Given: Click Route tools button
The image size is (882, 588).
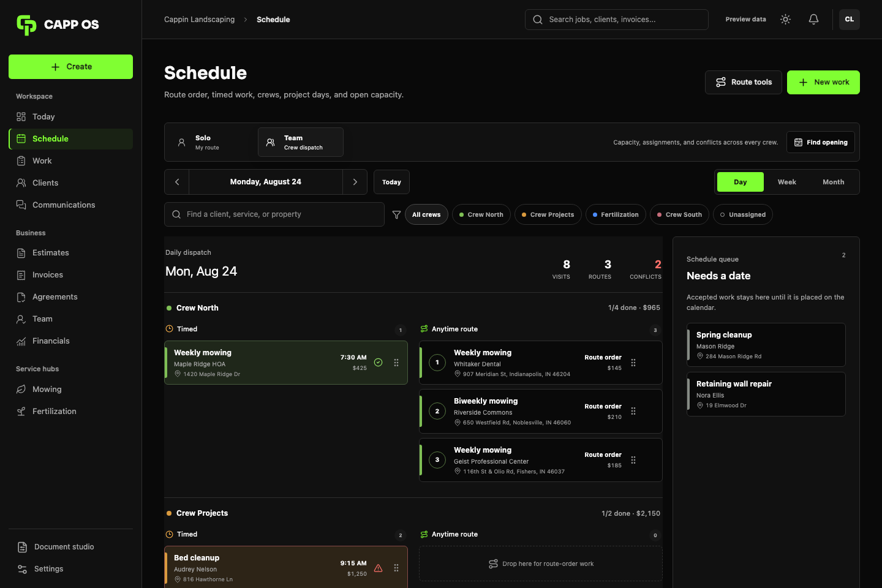Looking at the screenshot, I should (x=744, y=82).
